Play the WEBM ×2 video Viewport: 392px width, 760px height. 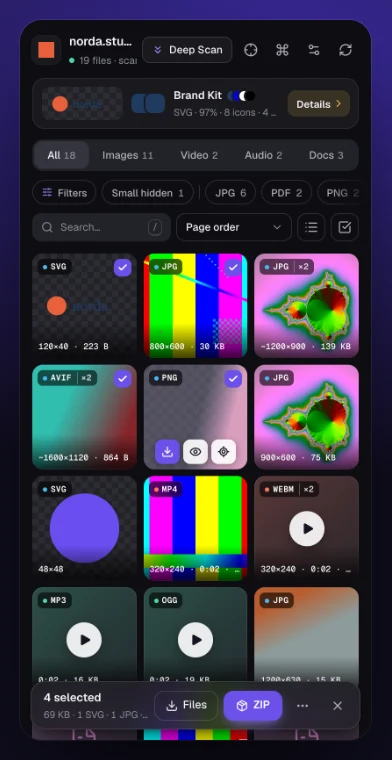pos(306,529)
